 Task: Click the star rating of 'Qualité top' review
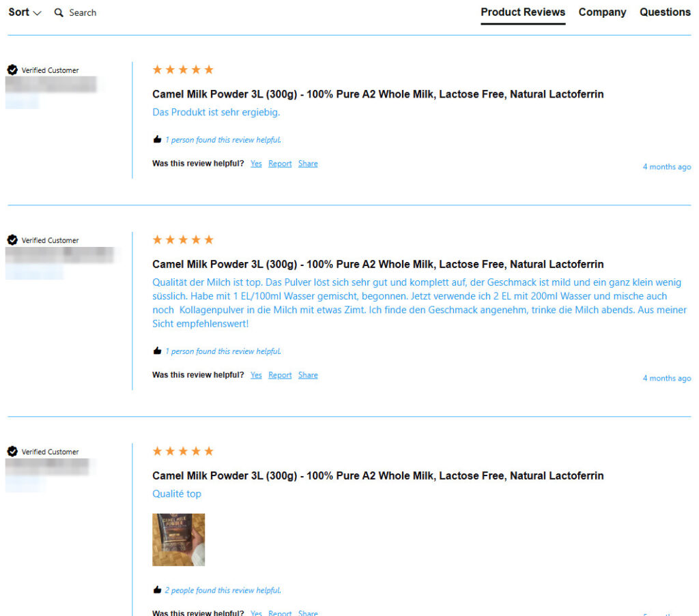[x=183, y=451]
